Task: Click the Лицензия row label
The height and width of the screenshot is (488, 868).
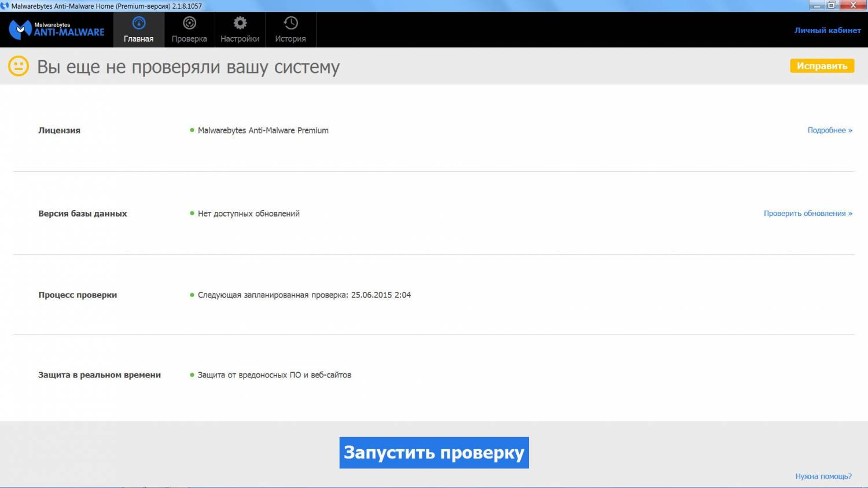Action: point(60,130)
